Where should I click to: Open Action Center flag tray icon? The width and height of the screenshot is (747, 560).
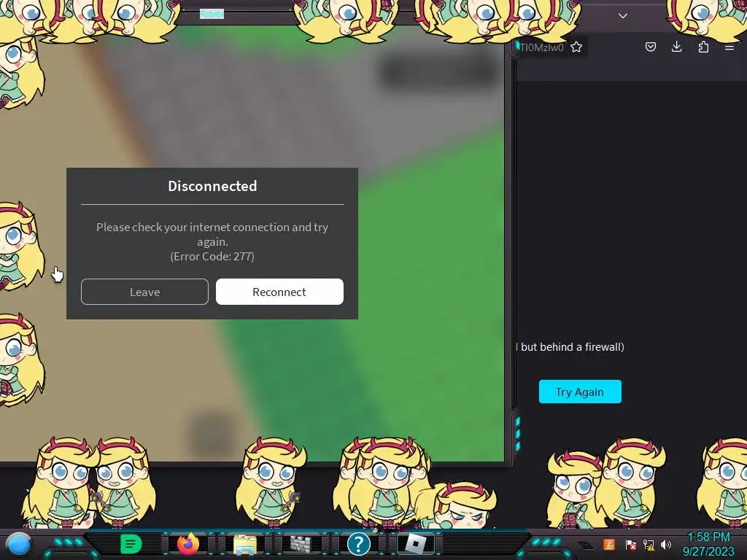click(630, 544)
